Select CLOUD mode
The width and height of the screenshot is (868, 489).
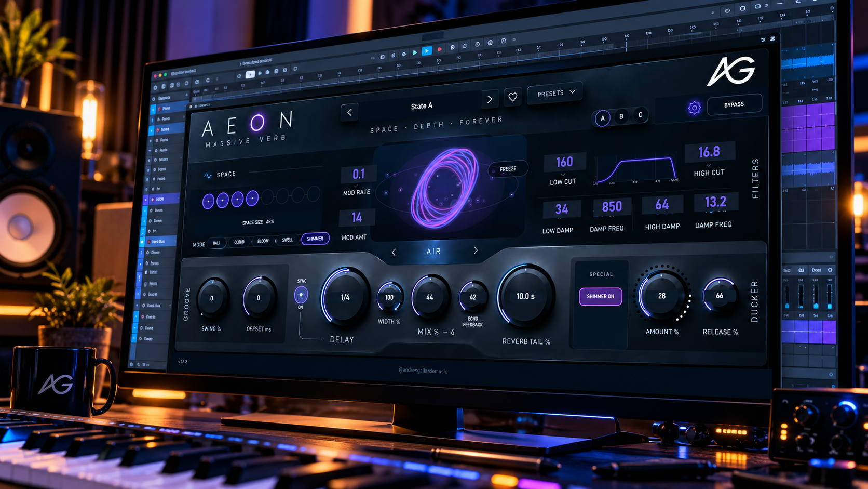point(239,242)
